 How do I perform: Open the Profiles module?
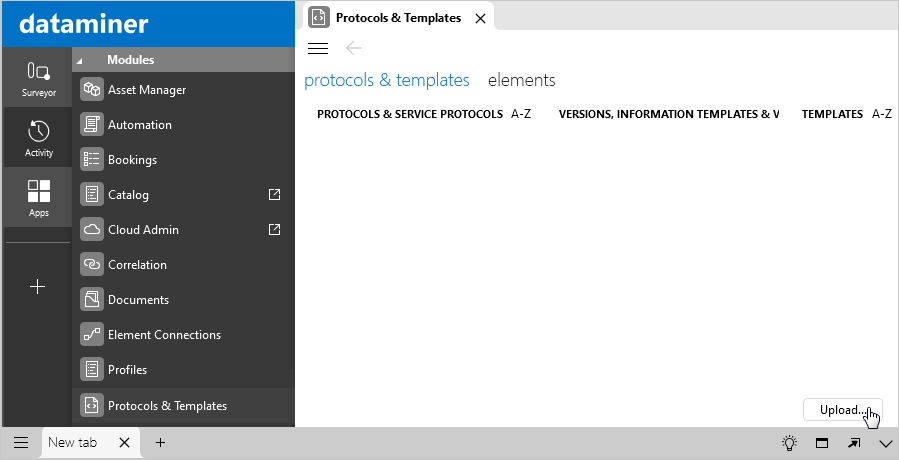tap(183, 369)
